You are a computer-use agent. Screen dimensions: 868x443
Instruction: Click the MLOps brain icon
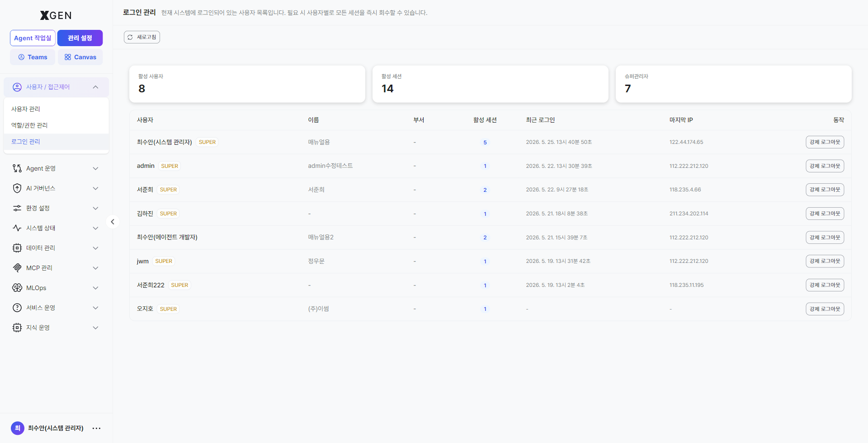coord(17,288)
